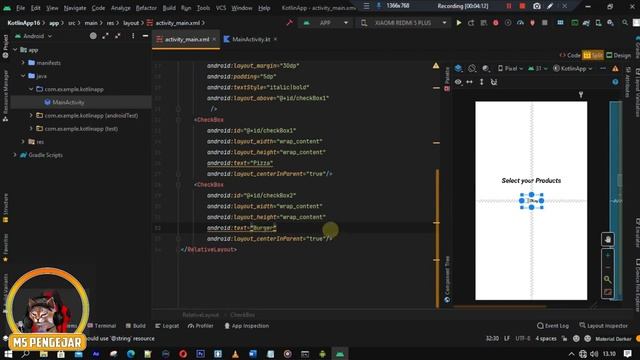Hide the project panel with the minus icon
640x360 pixels.
click(145, 36)
